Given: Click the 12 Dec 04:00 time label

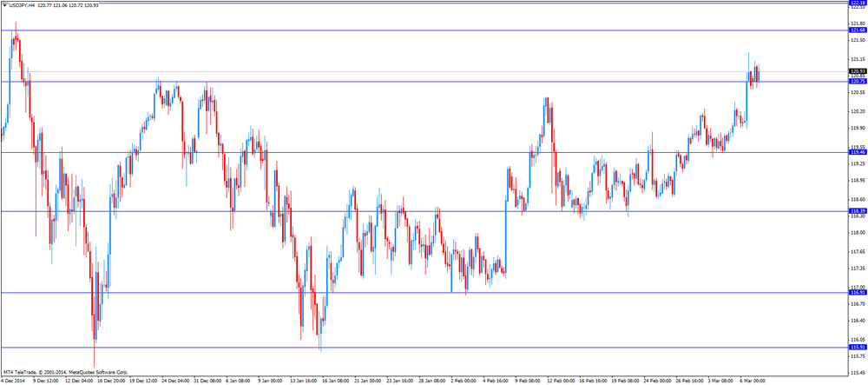Looking at the screenshot, I should [x=79, y=382].
